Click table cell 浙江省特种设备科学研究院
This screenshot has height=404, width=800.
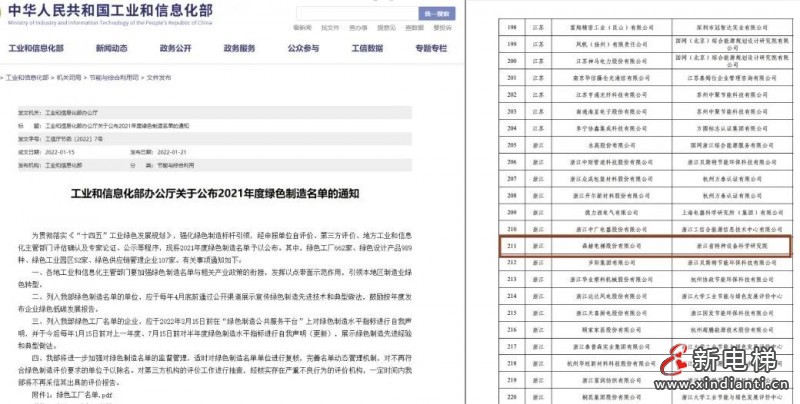(x=732, y=246)
